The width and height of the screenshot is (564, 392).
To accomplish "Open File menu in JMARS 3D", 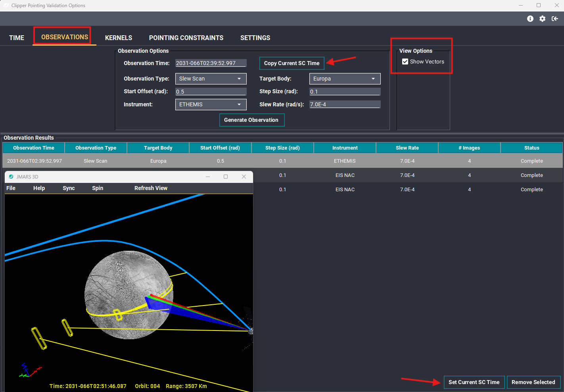I will (11, 188).
